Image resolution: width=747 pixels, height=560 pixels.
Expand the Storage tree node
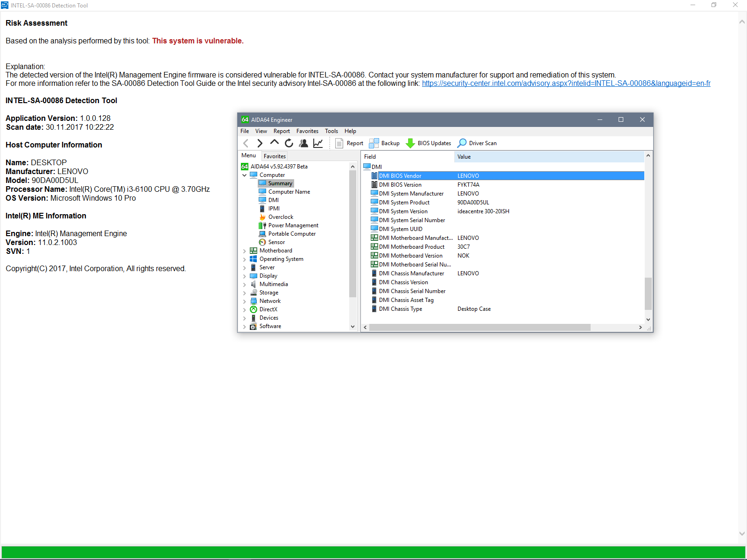[244, 293]
